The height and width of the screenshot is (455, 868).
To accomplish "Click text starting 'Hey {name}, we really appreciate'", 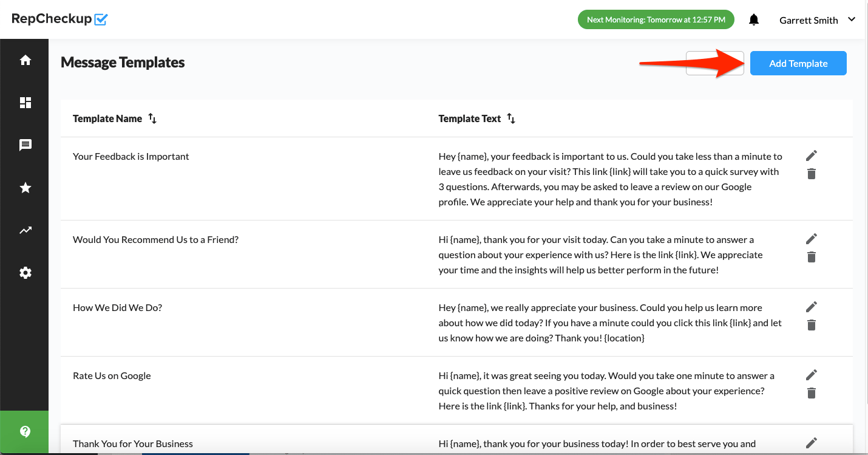I will tap(611, 323).
